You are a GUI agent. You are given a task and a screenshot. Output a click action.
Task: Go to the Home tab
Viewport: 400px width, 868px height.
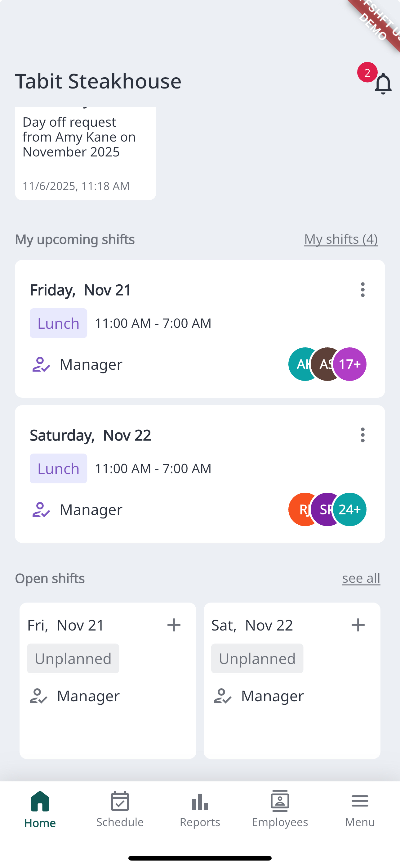click(x=40, y=809)
